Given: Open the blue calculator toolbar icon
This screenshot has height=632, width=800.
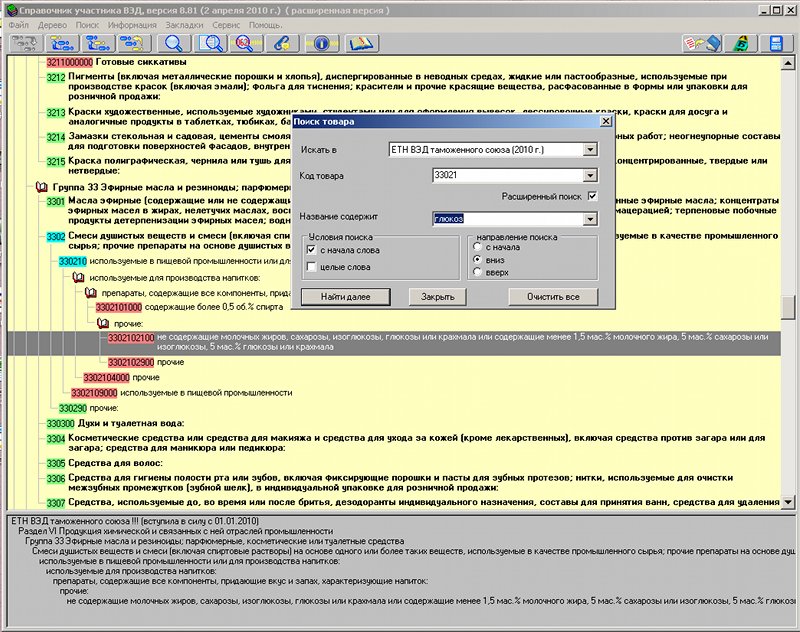Looking at the screenshot, I should (776, 44).
